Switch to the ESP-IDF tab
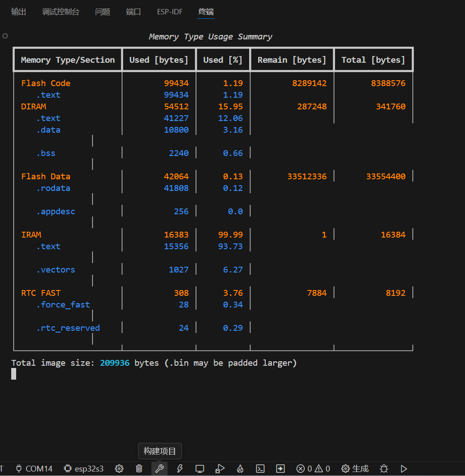 (x=170, y=12)
